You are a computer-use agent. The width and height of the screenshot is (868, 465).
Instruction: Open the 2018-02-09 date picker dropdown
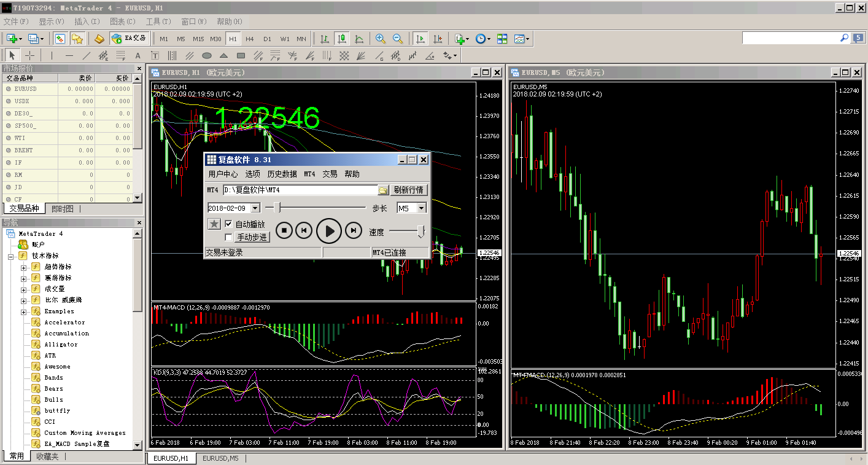point(255,208)
